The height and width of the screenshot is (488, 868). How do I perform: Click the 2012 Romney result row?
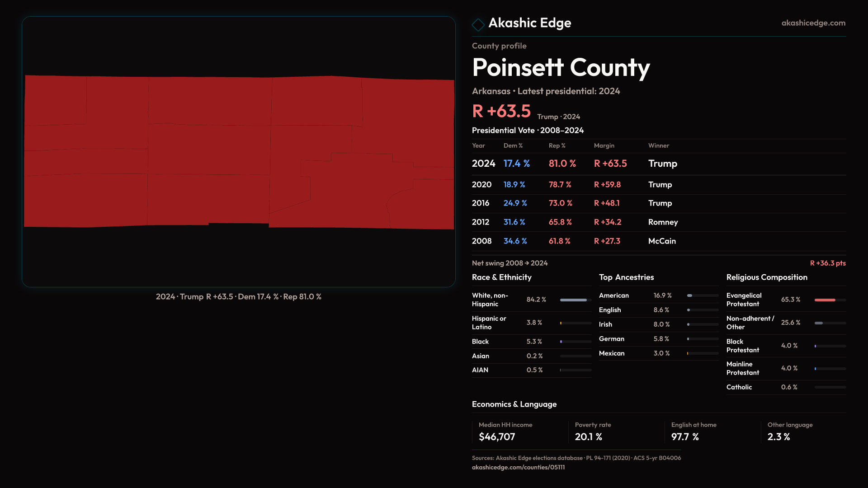click(658, 222)
